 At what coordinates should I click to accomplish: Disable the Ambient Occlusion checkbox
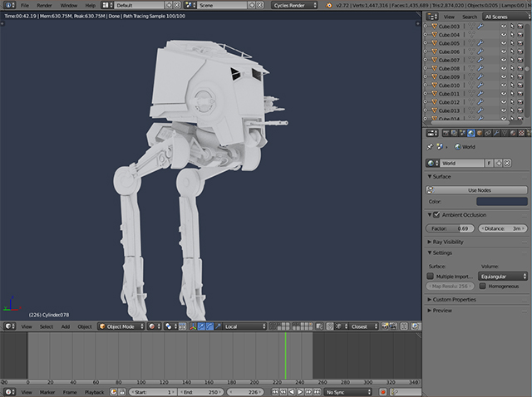(x=436, y=214)
